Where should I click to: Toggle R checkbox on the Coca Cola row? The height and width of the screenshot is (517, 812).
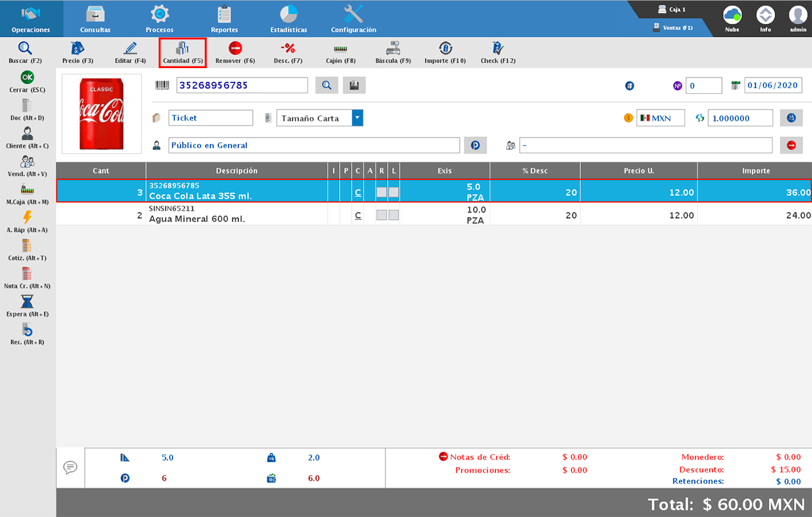pos(382,193)
